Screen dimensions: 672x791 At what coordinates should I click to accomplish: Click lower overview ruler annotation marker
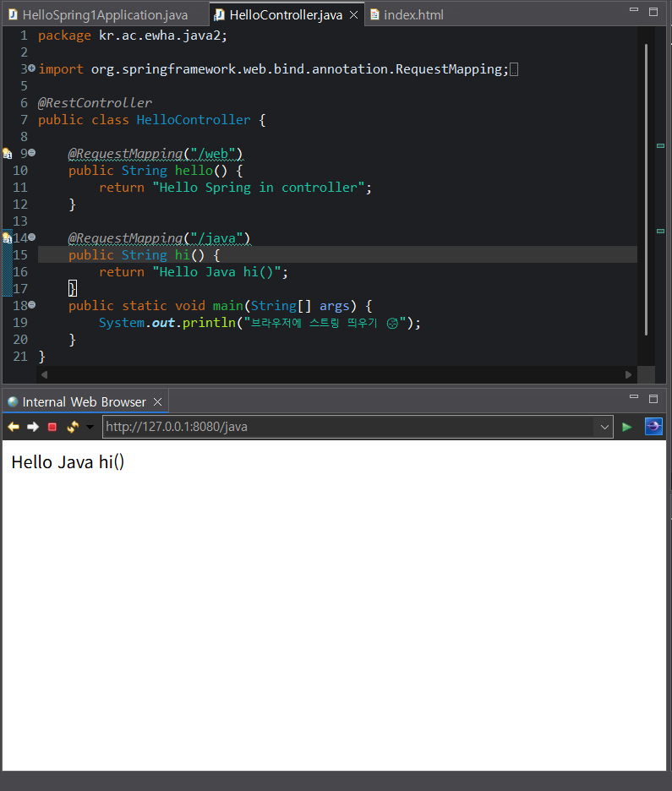click(660, 231)
